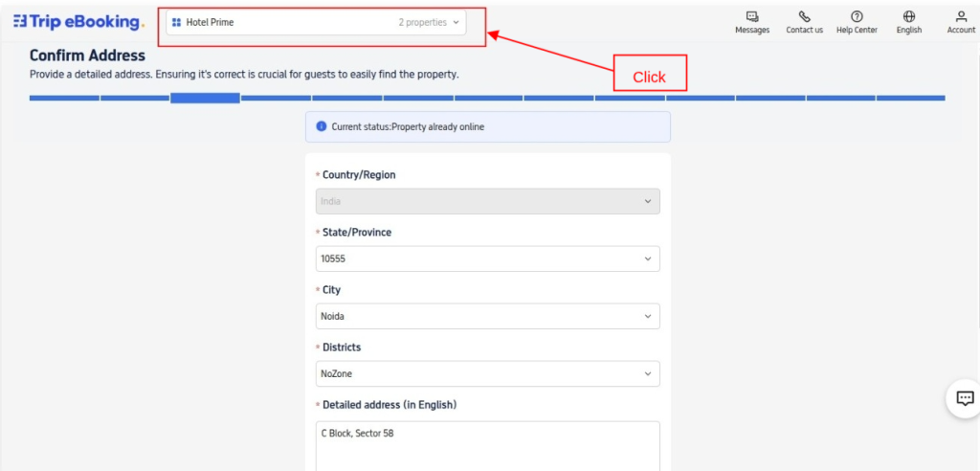Image resolution: width=980 pixels, height=471 pixels.
Task: Click the Trip eBooking logo
Action: coord(78,22)
